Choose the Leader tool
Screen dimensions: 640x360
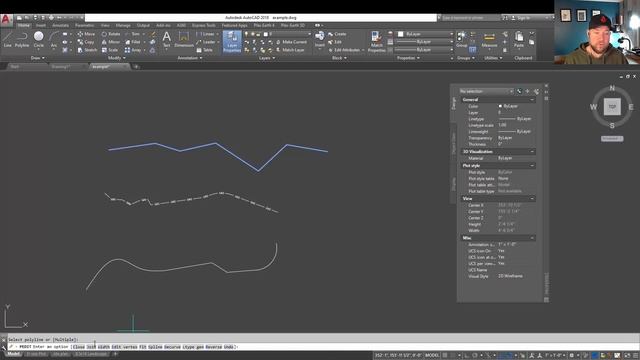click(206, 42)
